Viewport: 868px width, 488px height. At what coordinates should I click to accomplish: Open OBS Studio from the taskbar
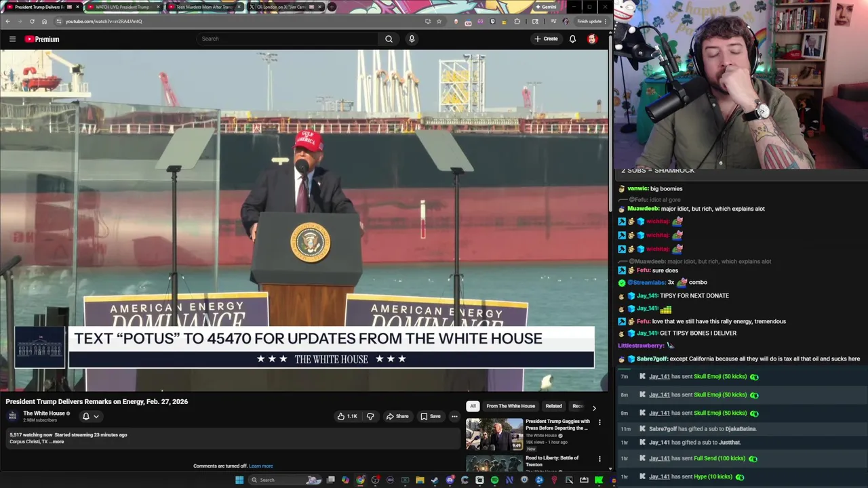[375, 480]
